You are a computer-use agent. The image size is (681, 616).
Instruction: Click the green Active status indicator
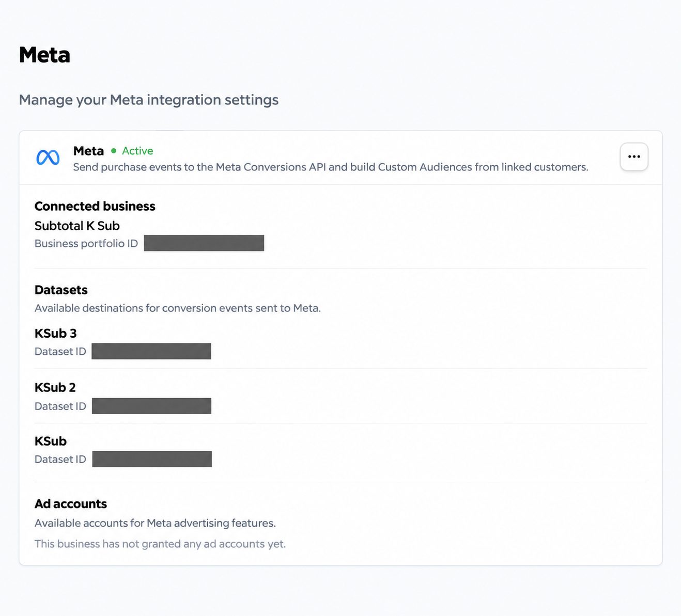tap(132, 151)
